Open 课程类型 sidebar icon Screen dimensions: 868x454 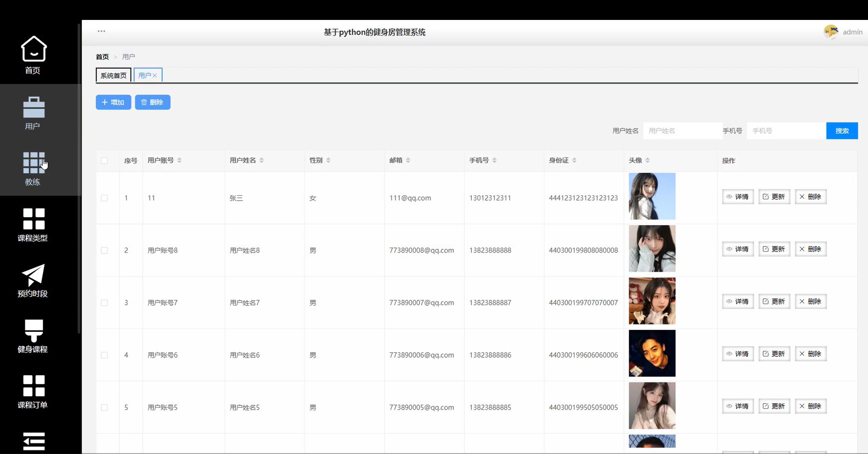[x=33, y=219]
